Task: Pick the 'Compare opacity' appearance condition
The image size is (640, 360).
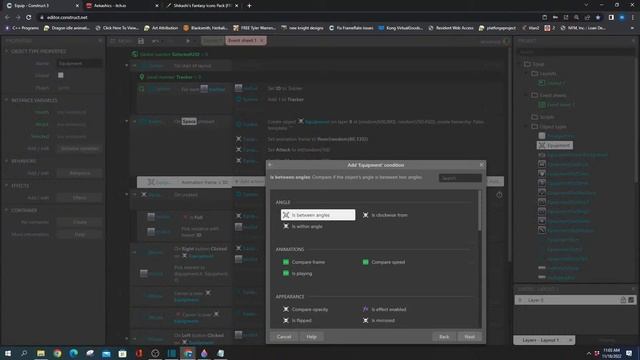Action: pyautogui.click(x=305, y=309)
